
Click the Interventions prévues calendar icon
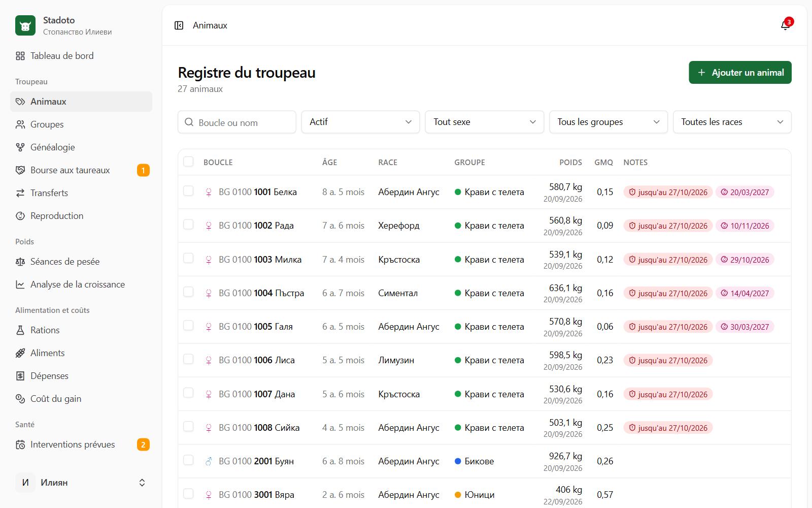[x=20, y=444]
